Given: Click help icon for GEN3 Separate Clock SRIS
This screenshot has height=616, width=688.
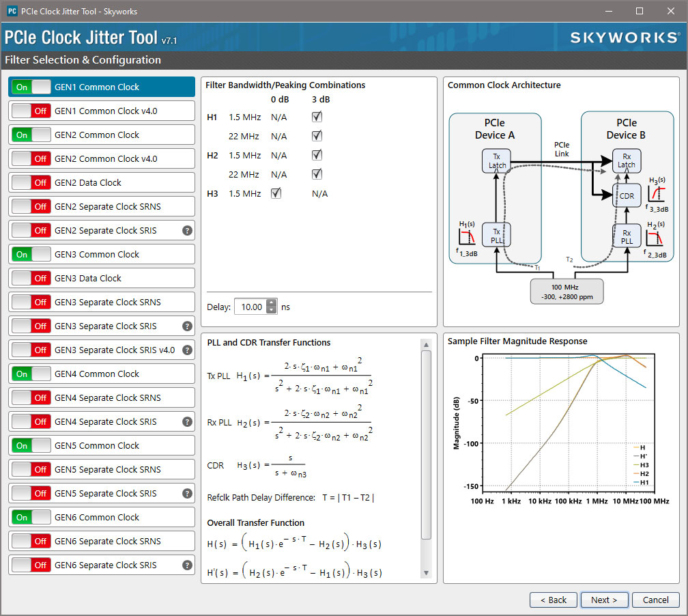Looking at the screenshot, I should tap(187, 326).
